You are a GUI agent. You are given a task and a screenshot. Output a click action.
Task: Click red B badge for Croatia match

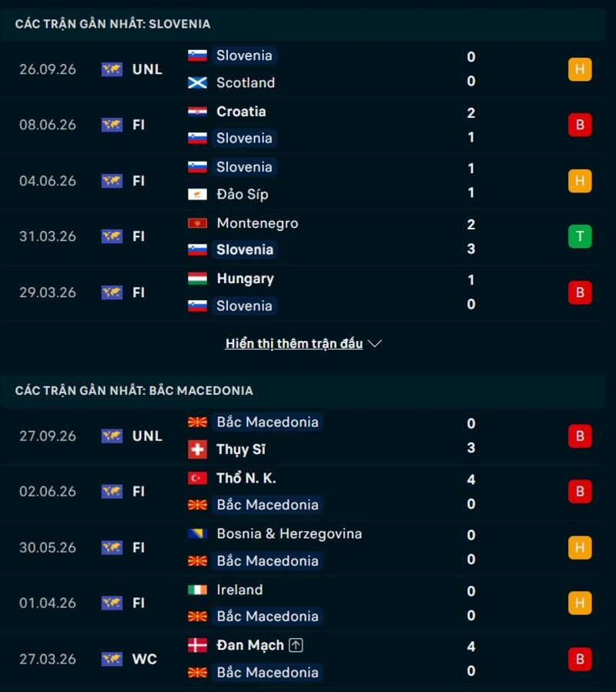[580, 125]
